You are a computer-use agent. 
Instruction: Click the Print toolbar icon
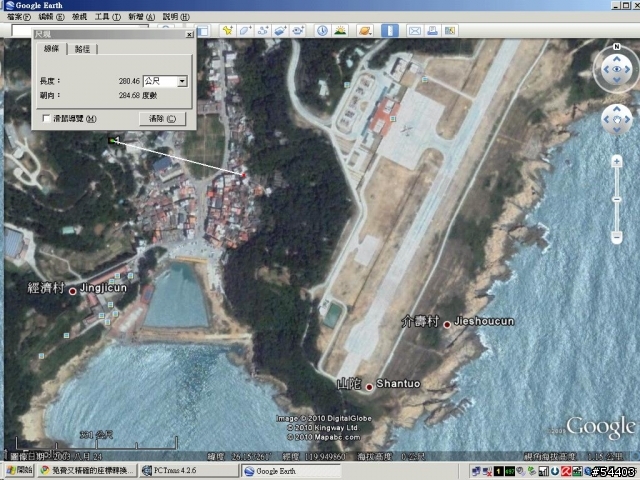tap(432, 31)
